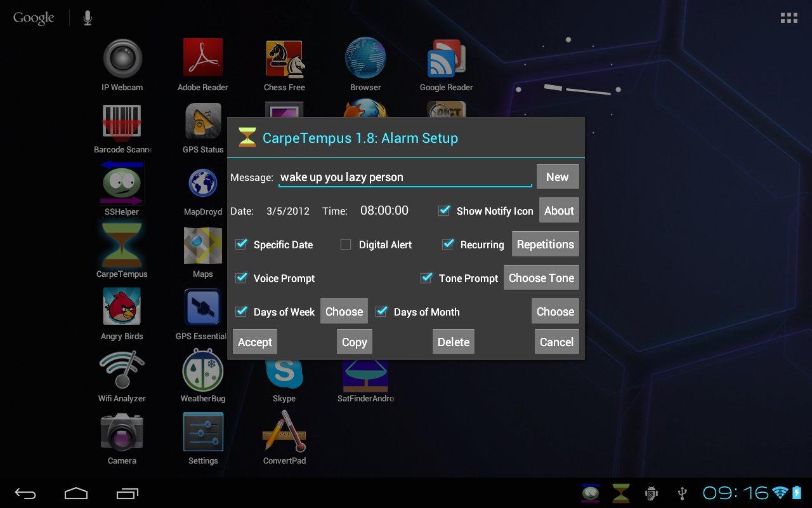The image size is (812, 508).
Task: Tap the SSHelper notification icon in status bar
Action: point(590,493)
